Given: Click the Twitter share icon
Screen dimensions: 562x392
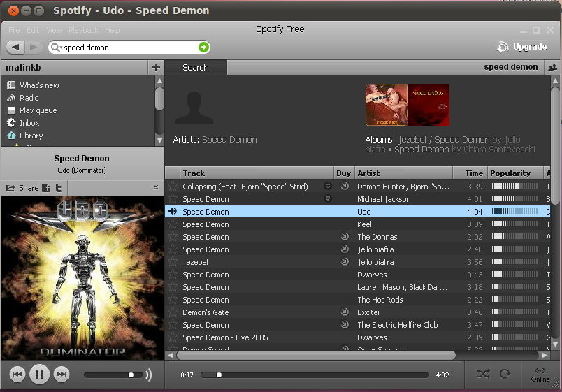Looking at the screenshot, I should point(59,188).
